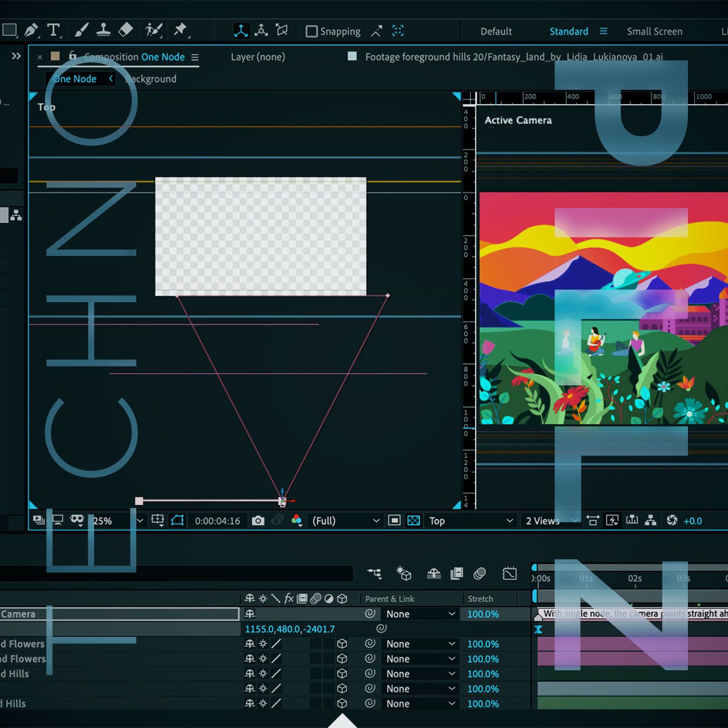Viewport: 728px width, 728px height.
Task: Enable the Snapping checkbox
Action: [x=311, y=31]
